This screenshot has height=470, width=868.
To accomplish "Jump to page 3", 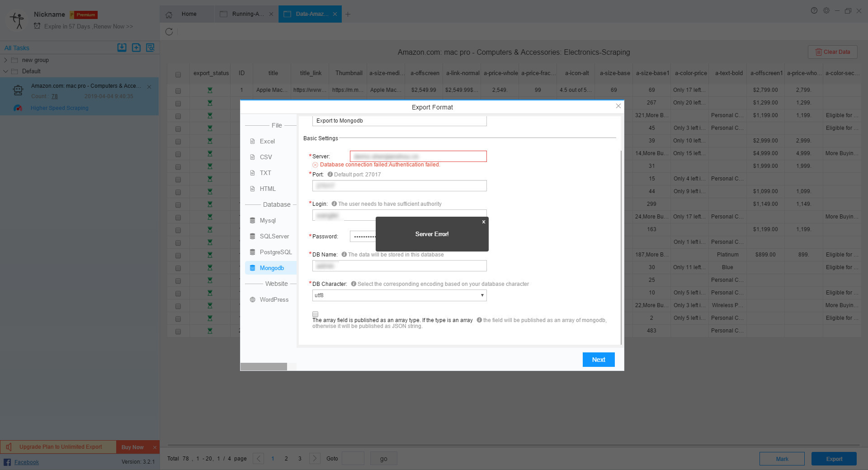I will (300, 459).
